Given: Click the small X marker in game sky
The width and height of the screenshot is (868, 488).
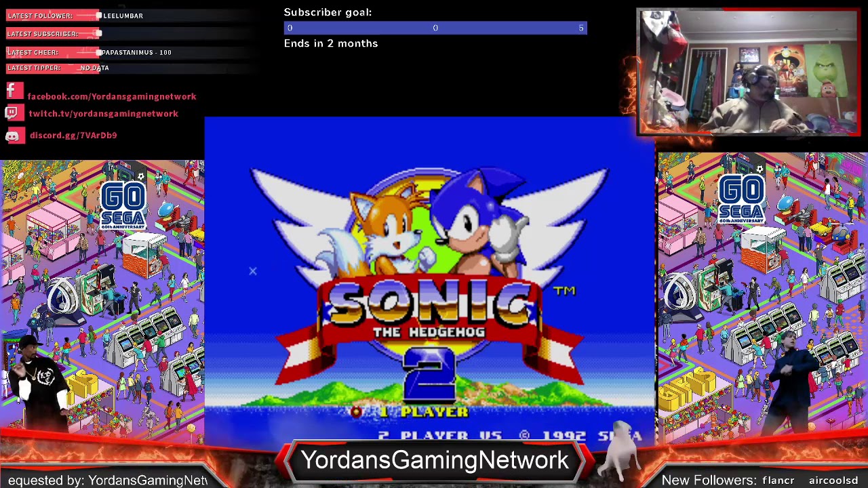Looking at the screenshot, I should click(253, 271).
